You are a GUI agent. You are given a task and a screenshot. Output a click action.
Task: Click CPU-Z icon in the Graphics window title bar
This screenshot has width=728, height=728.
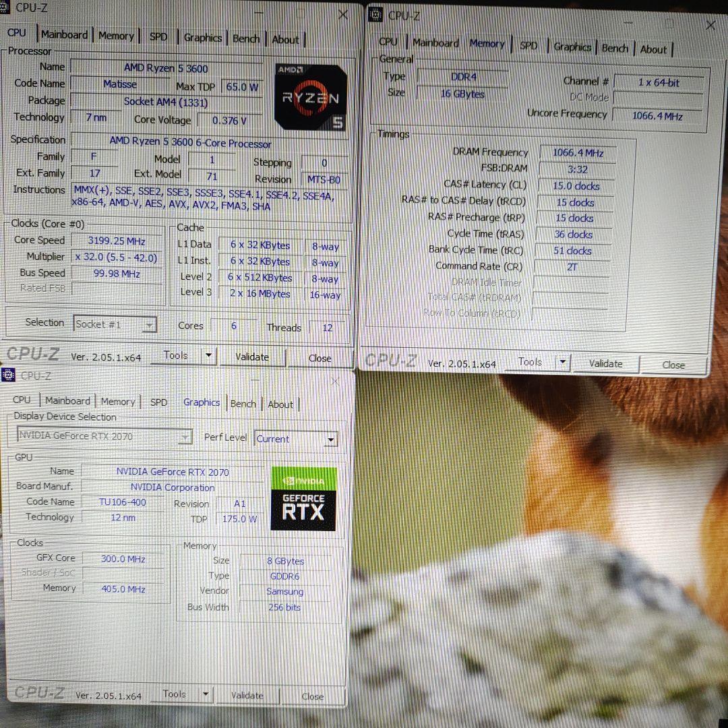pyautogui.click(x=9, y=375)
